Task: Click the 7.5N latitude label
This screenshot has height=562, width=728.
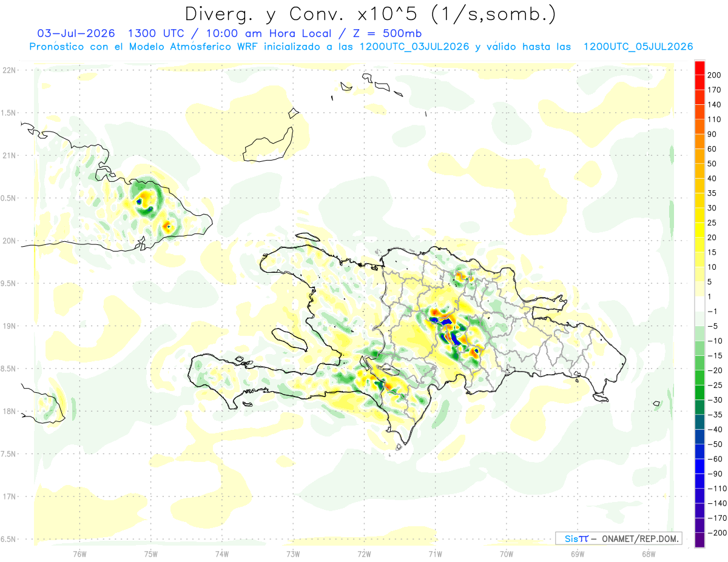Action: [x=9, y=454]
